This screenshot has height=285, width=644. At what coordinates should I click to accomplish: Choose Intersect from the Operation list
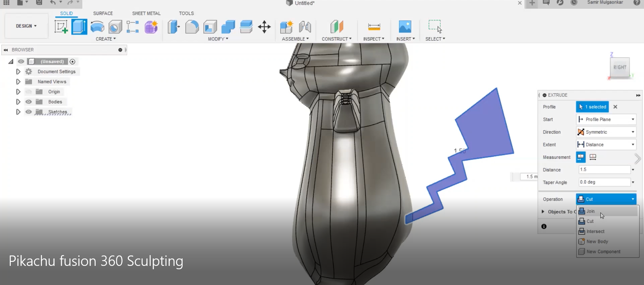[x=607, y=231]
